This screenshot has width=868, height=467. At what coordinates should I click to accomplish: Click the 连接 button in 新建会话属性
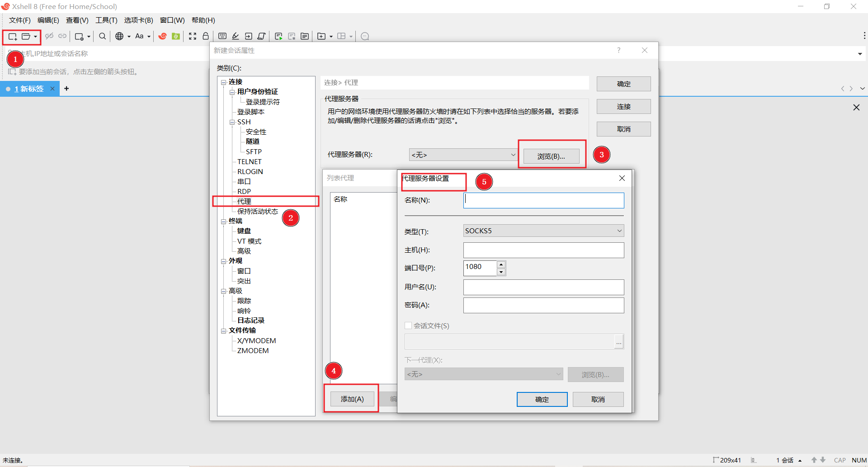624,106
